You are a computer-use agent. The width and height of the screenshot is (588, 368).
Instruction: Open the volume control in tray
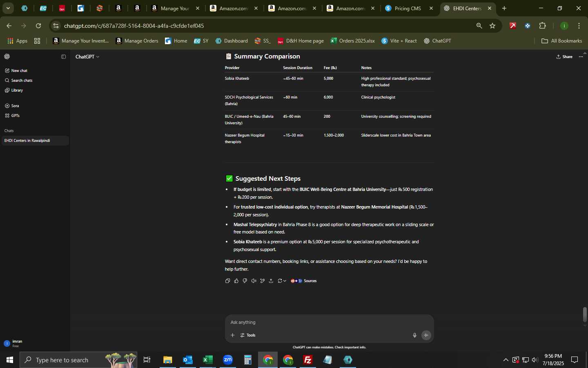point(535,360)
